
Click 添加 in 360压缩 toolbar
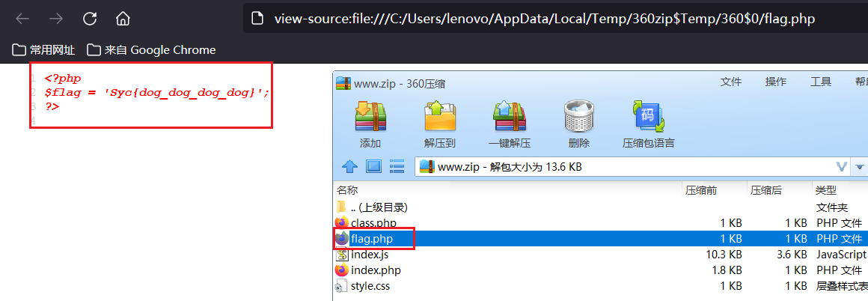370,125
